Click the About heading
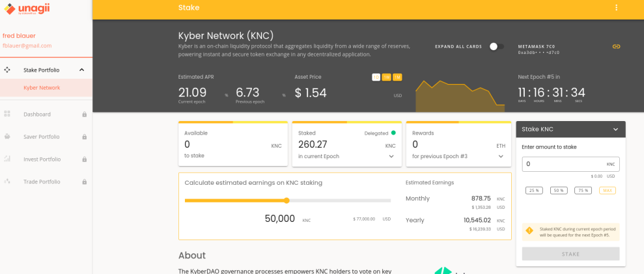This screenshot has height=274, width=644. (192, 256)
